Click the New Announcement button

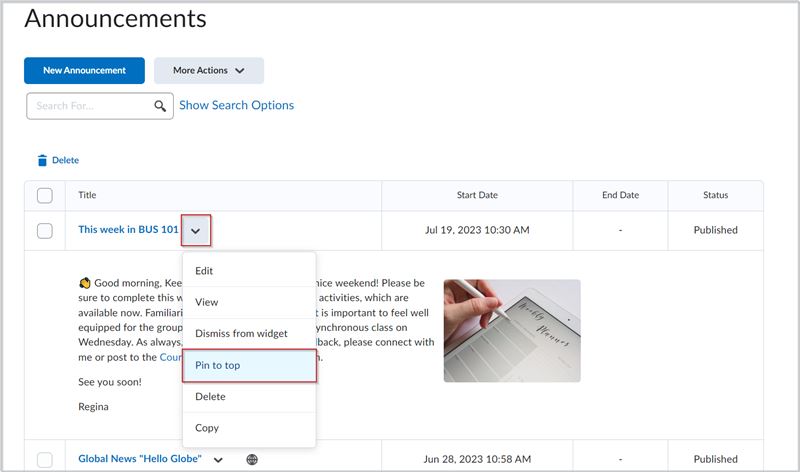tap(84, 70)
